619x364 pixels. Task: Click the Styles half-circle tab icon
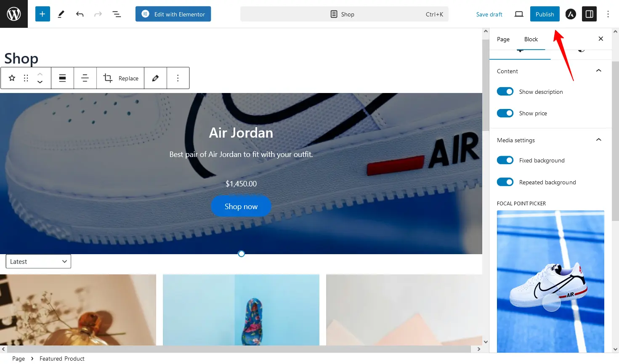(581, 50)
